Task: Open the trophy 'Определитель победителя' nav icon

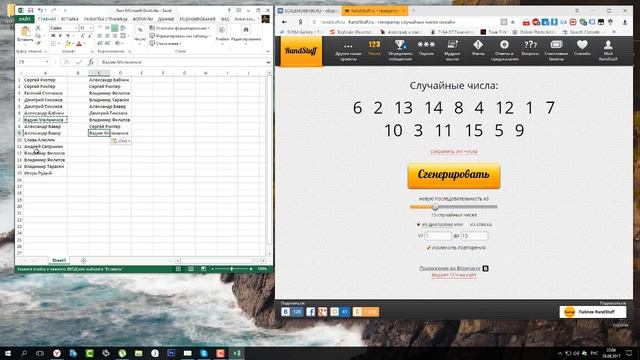Action: pyautogui.click(x=400, y=50)
